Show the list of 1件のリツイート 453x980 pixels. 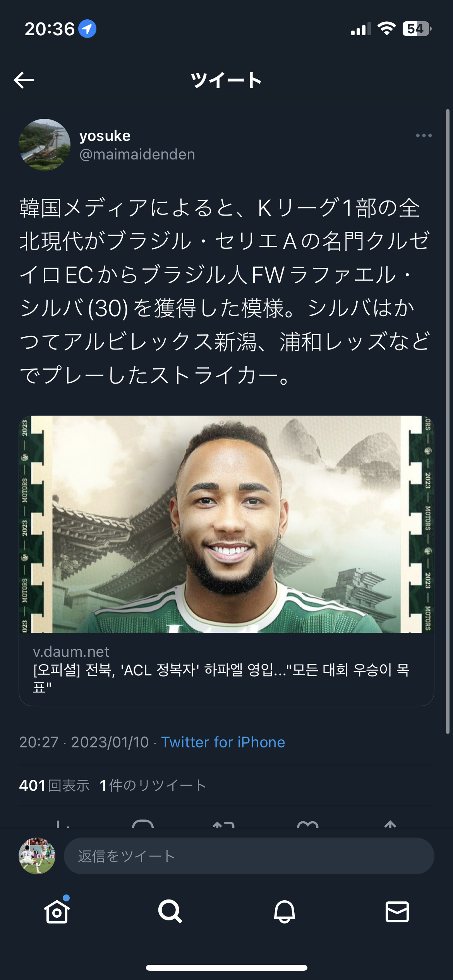[x=153, y=786]
